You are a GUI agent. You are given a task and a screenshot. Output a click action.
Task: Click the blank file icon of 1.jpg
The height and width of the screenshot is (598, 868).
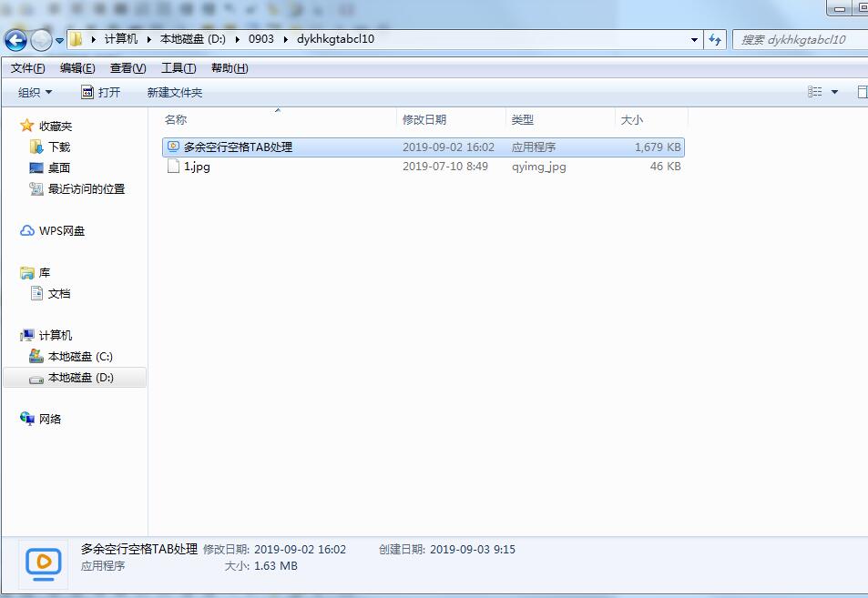(173, 166)
